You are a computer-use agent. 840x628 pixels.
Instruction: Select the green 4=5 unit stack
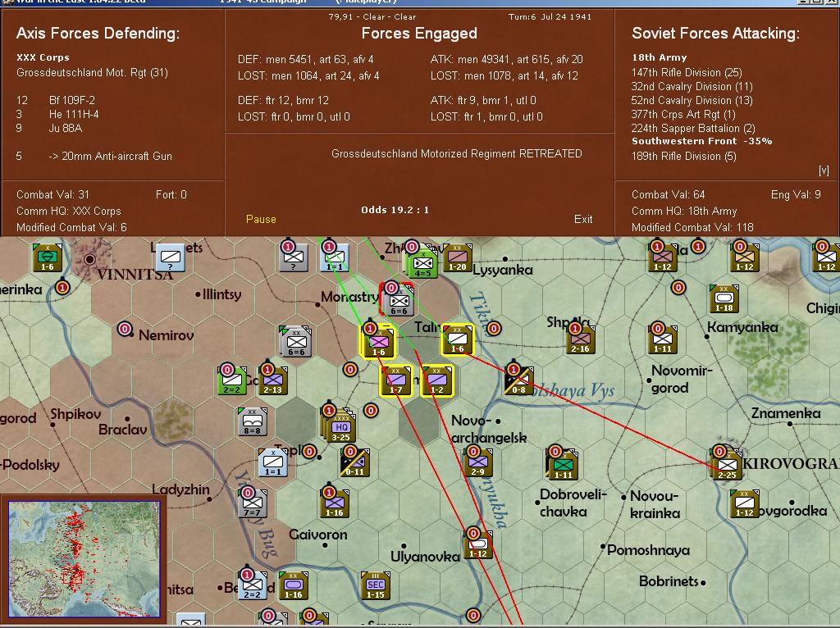coord(422,264)
